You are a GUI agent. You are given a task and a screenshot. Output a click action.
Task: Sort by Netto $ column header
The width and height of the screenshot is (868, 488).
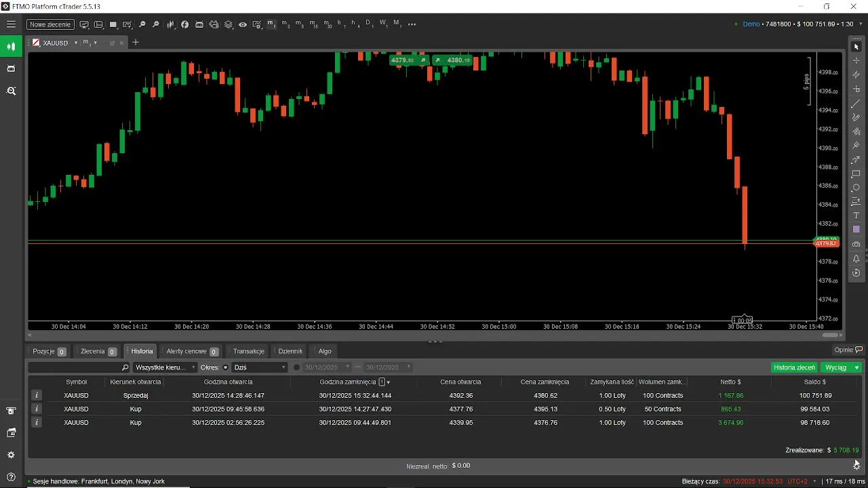(x=730, y=382)
